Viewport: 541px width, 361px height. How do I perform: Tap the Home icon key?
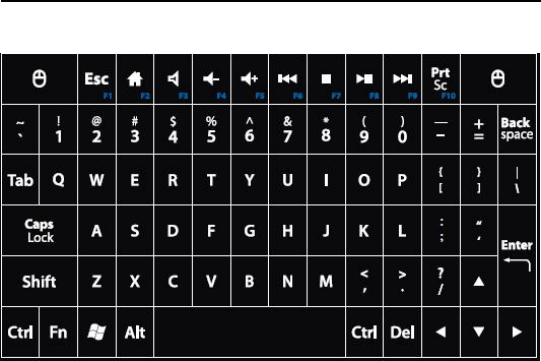[135, 79]
